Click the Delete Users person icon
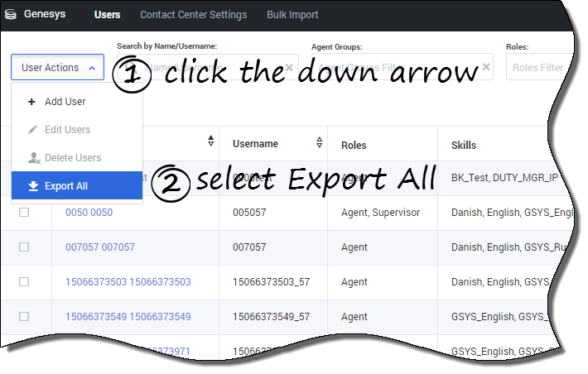Image resolution: width=588 pixels, height=374 pixels. [x=33, y=158]
